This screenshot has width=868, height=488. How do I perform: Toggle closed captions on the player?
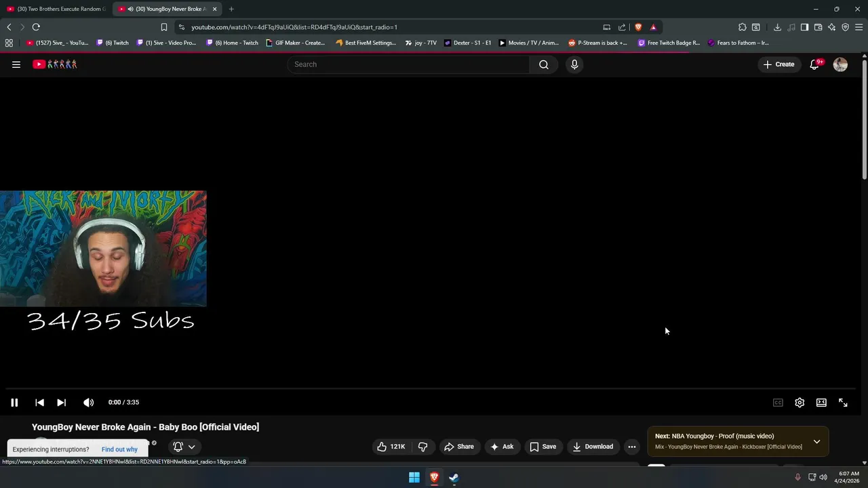[x=778, y=403]
